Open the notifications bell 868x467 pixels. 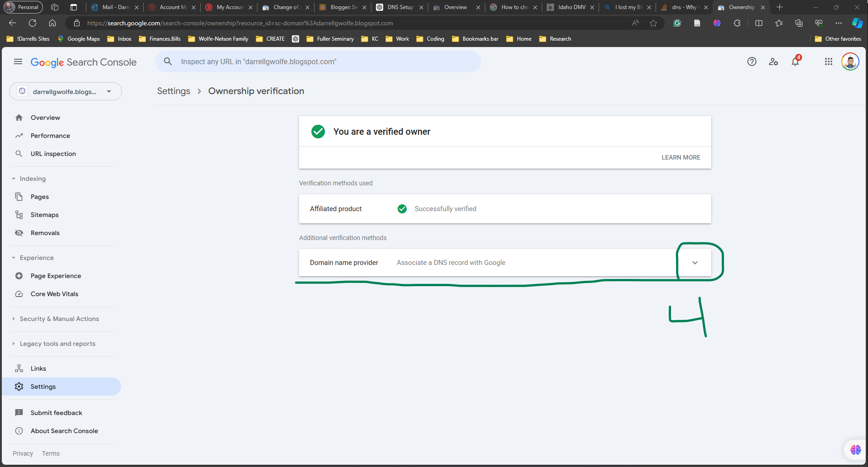tap(795, 62)
